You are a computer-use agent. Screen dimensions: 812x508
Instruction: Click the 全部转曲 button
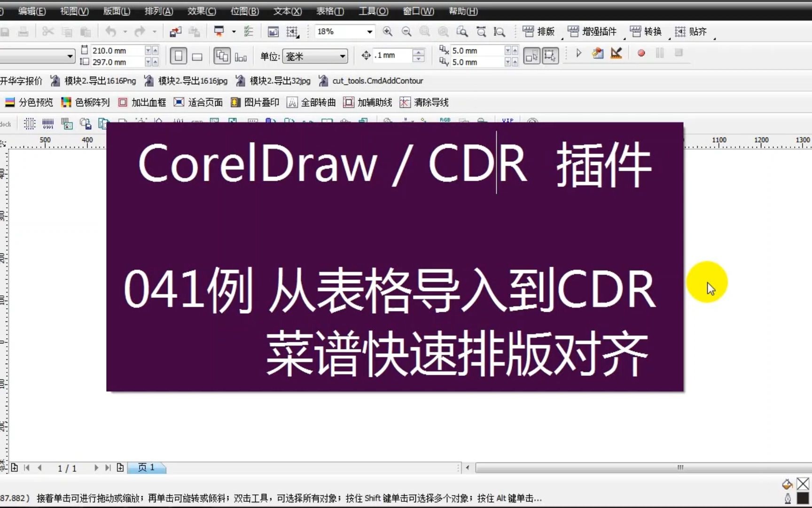[x=311, y=102]
